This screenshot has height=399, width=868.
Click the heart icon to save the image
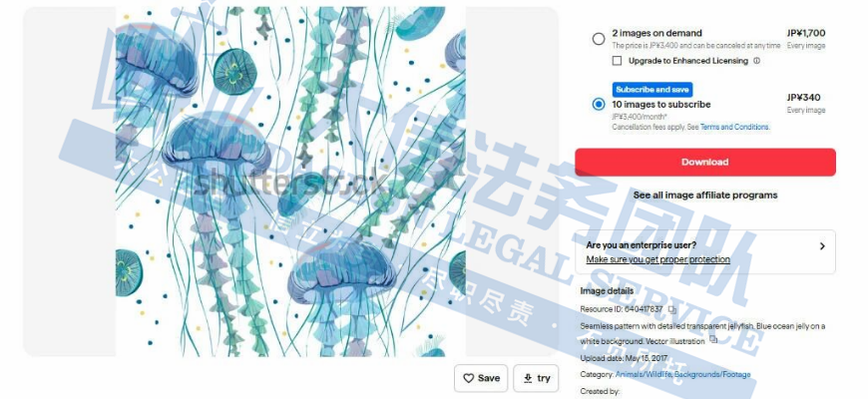pos(468,378)
